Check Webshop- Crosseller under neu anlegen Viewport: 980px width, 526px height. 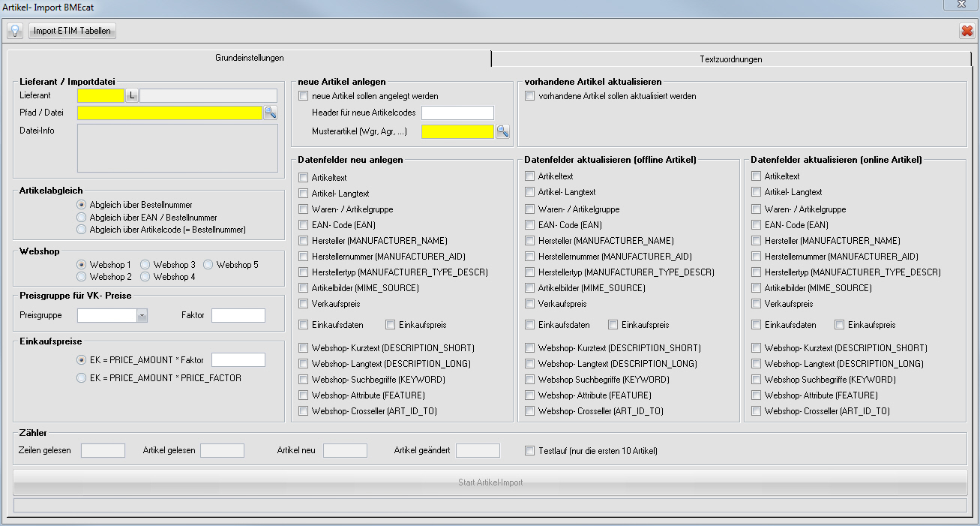pyautogui.click(x=304, y=411)
